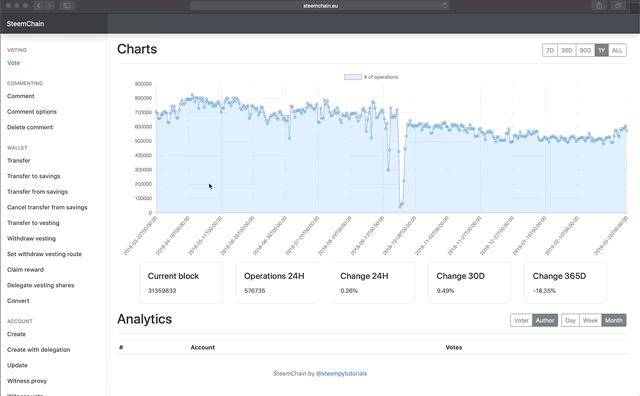Toggle the Safari sidebar icon
Viewport: 640px width, 396px height.
[67, 6]
